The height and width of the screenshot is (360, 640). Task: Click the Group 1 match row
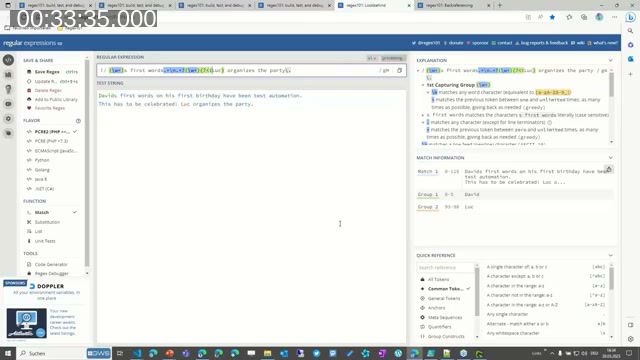coord(514,195)
